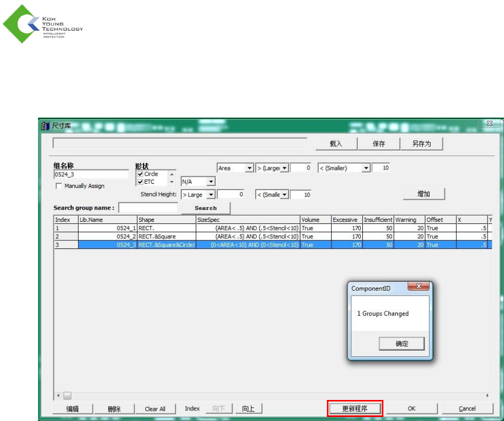This screenshot has height=421, width=504.
Task: Click the Koh Young Technology logo
Action: tap(43, 24)
